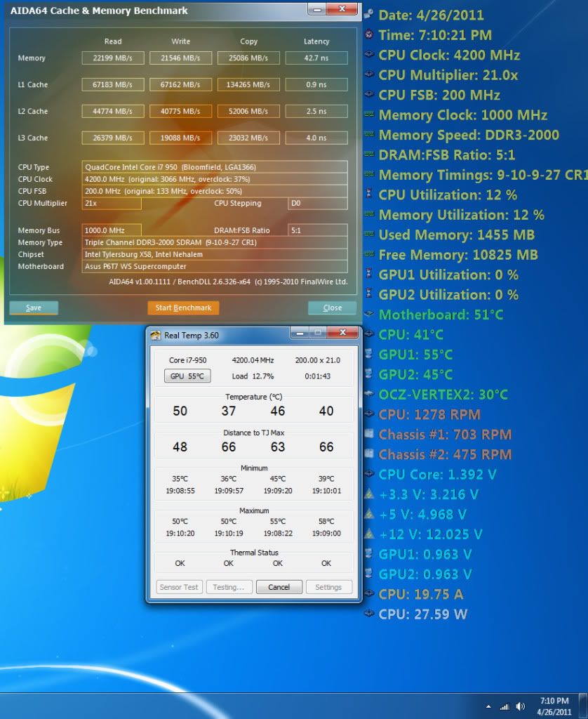Viewport: 588px width, 719px height.
Task: Click icon next to CPU: 27.59 W
Action: [x=369, y=613]
